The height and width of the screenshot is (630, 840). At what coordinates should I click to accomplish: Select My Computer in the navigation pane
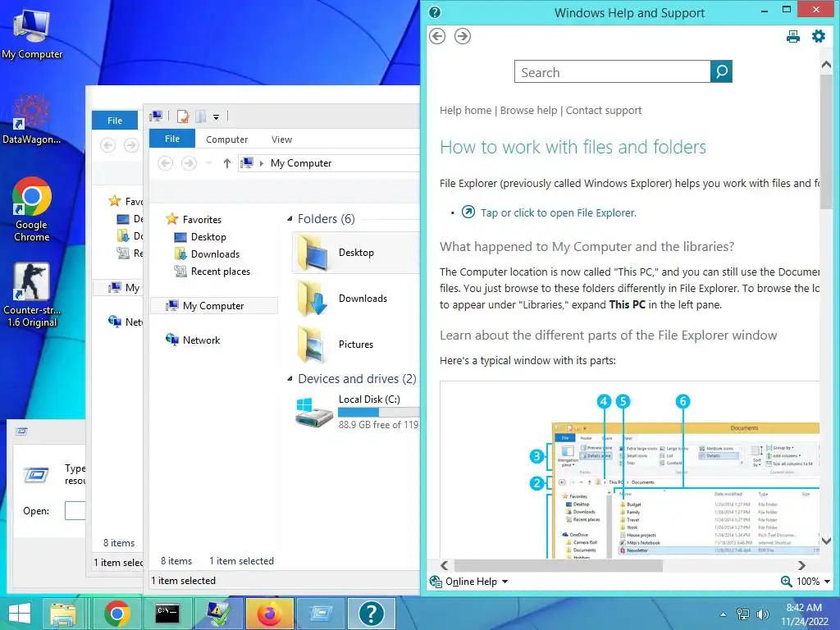[214, 306]
